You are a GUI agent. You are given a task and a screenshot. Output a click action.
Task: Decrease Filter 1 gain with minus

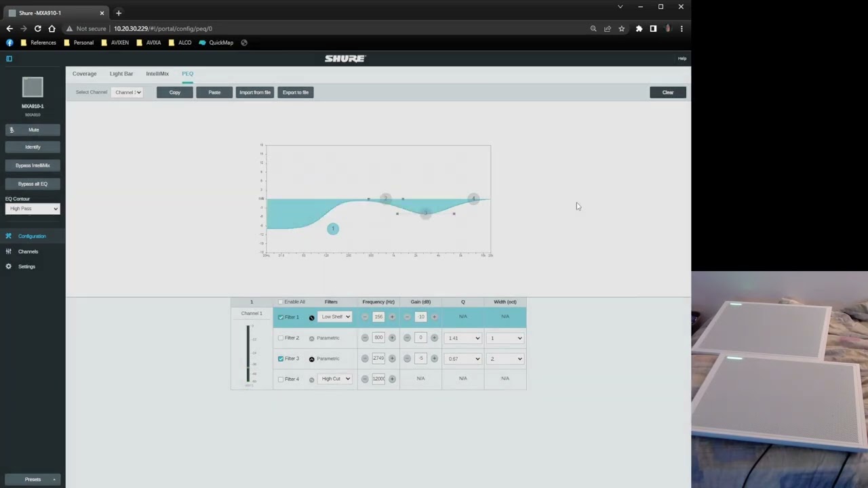pyautogui.click(x=407, y=317)
